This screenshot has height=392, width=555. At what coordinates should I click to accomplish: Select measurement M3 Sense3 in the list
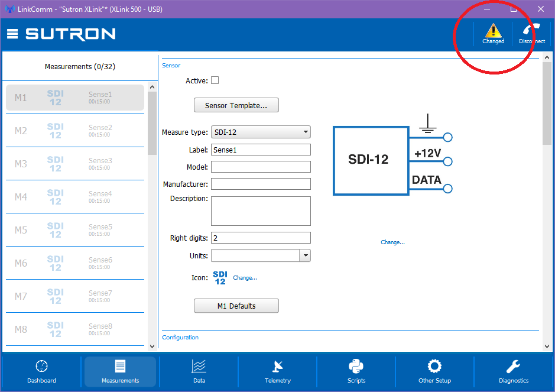[75, 164]
